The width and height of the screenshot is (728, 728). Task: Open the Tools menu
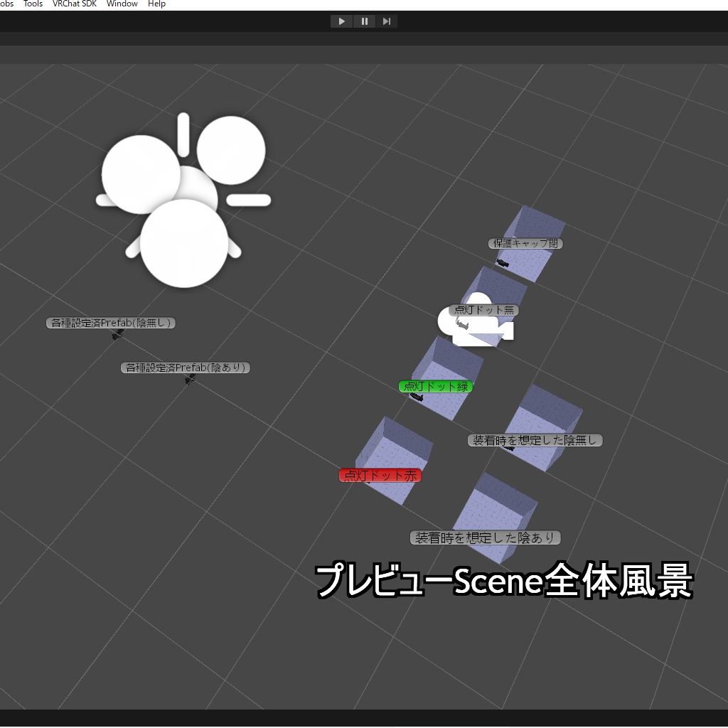[33, 4]
